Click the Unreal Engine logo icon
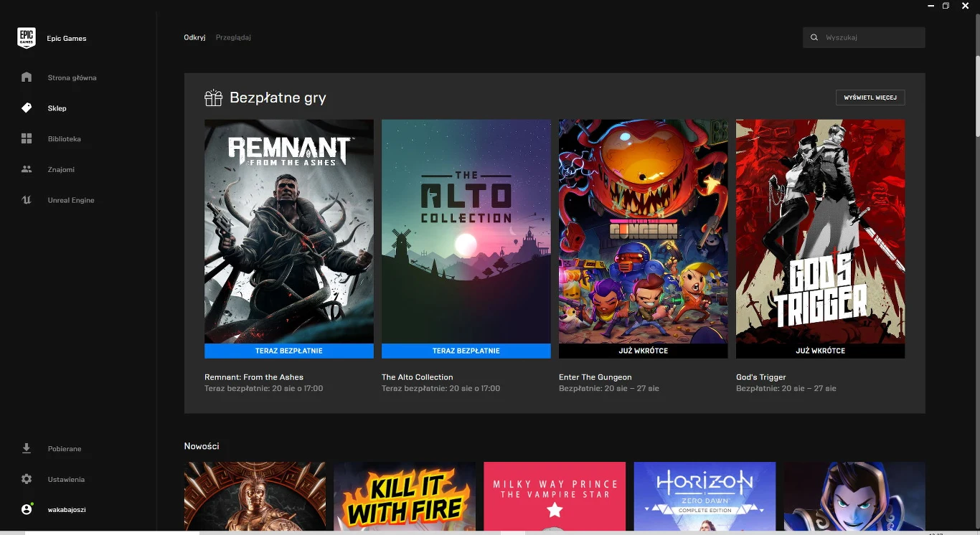Screen dimensions: 980x535 (x=27, y=200)
